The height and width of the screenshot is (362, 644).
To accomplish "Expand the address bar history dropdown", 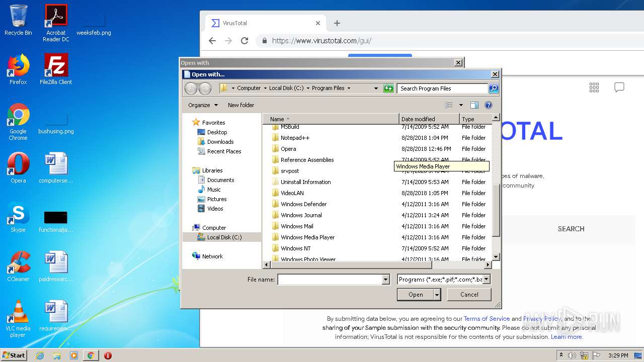I will click(376, 88).
